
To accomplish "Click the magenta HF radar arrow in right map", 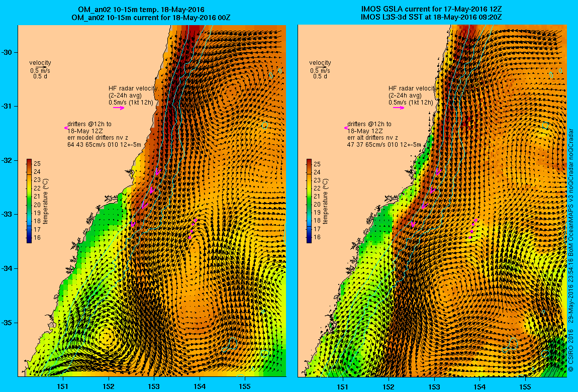I will [x=399, y=108].
